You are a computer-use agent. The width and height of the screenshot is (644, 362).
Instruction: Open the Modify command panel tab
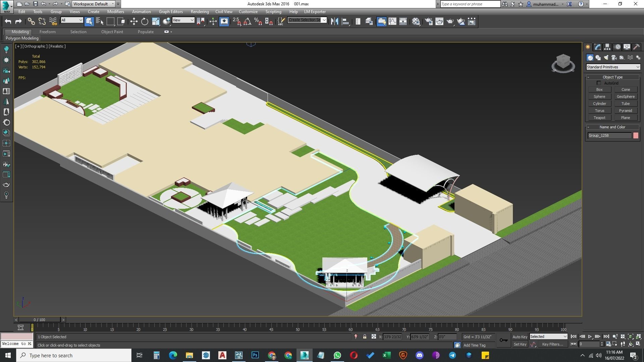click(597, 47)
